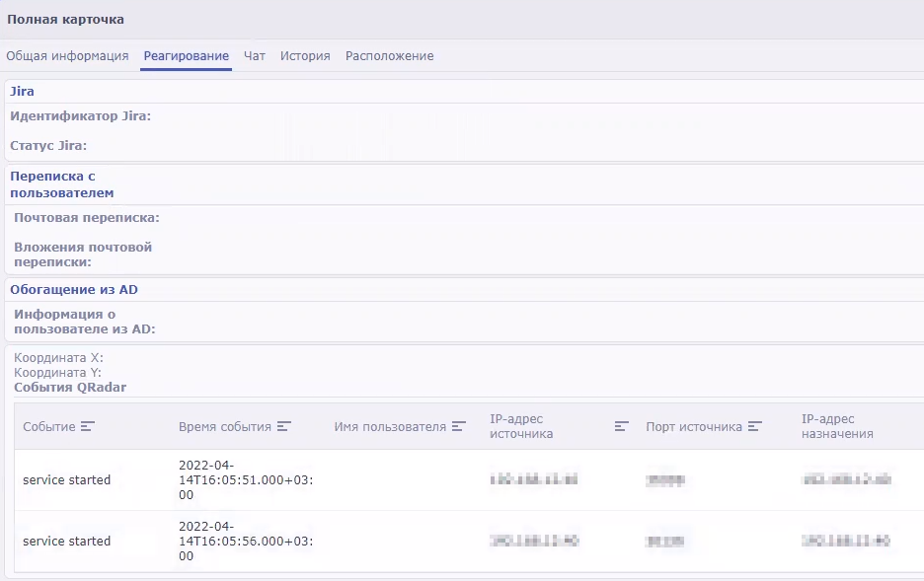This screenshot has height=581, width=924.
Task: Collapse the События QRadar section
Action: [67, 387]
